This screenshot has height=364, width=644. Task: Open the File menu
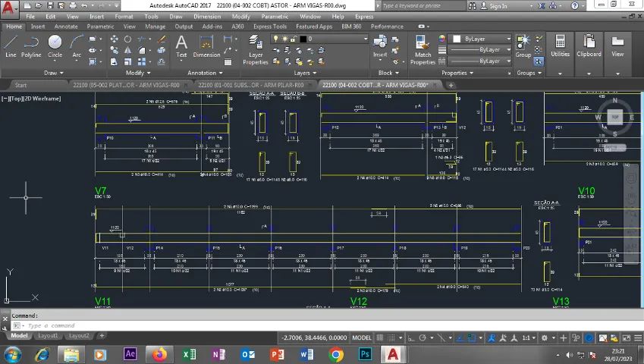tap(30, 17)
